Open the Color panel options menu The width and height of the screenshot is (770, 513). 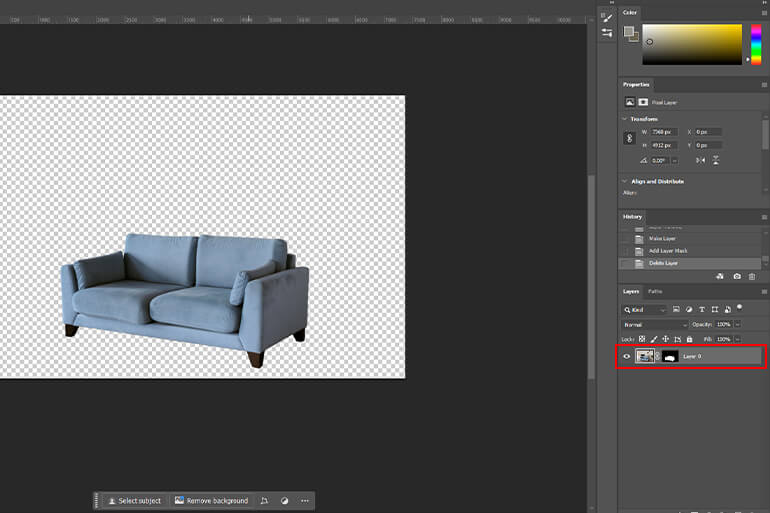coord(764,13)
